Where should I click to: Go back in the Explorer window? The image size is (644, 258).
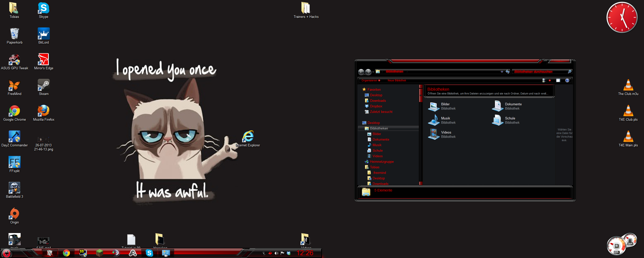point(361,72)
